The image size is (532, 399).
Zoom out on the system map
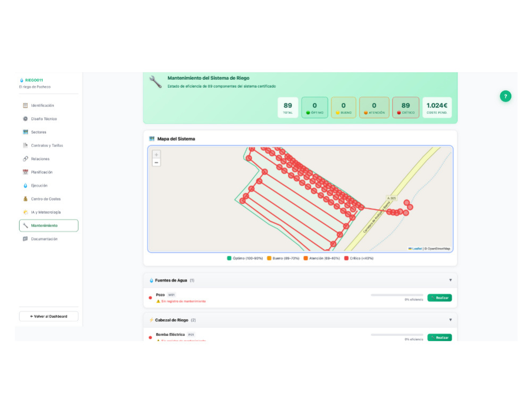156,162
